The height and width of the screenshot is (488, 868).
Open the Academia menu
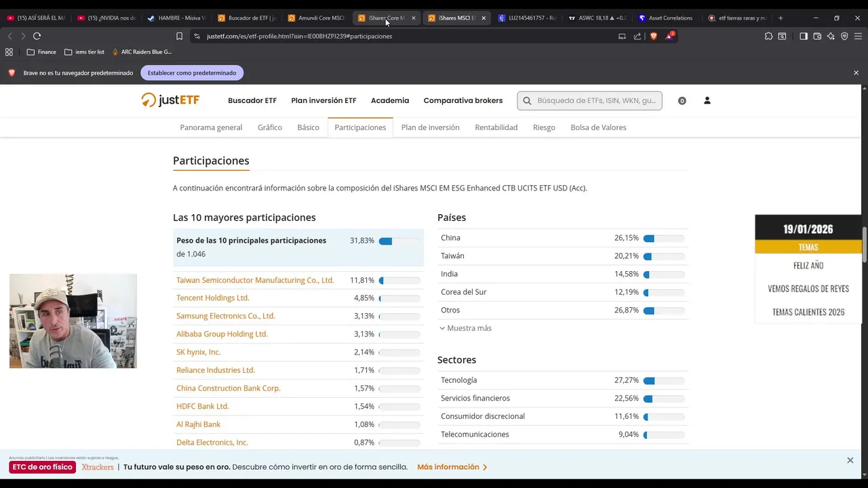pos(390,100)
